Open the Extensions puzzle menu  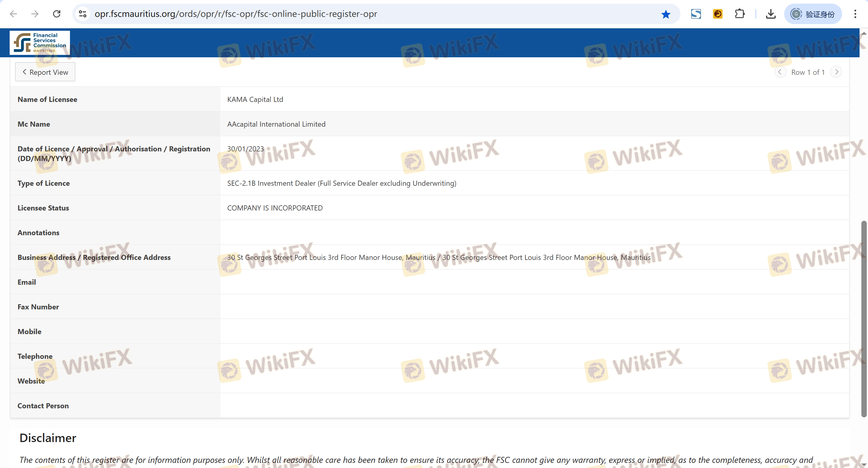[x=740, y=14]
